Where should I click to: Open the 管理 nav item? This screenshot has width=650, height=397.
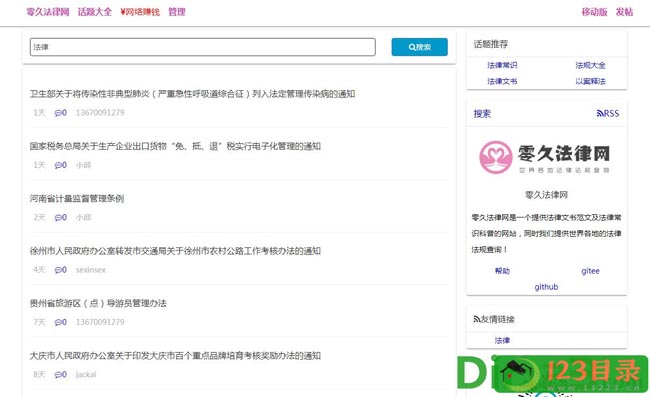[177, 12]
